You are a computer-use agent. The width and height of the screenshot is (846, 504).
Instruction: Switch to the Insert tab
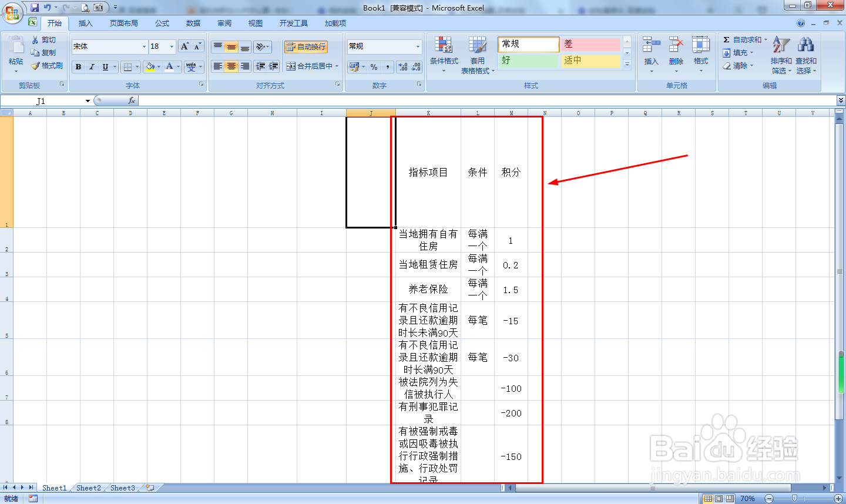[x=86, y=23]
